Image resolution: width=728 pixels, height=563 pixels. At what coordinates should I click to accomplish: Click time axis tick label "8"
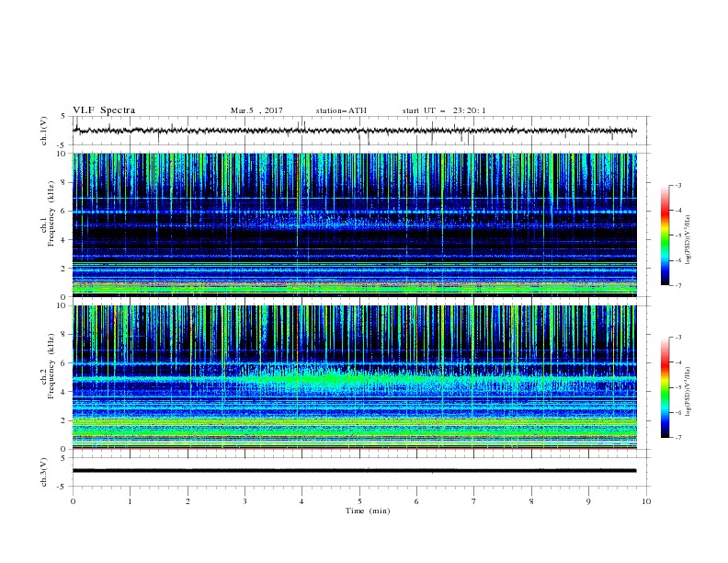tap(531, 501)
